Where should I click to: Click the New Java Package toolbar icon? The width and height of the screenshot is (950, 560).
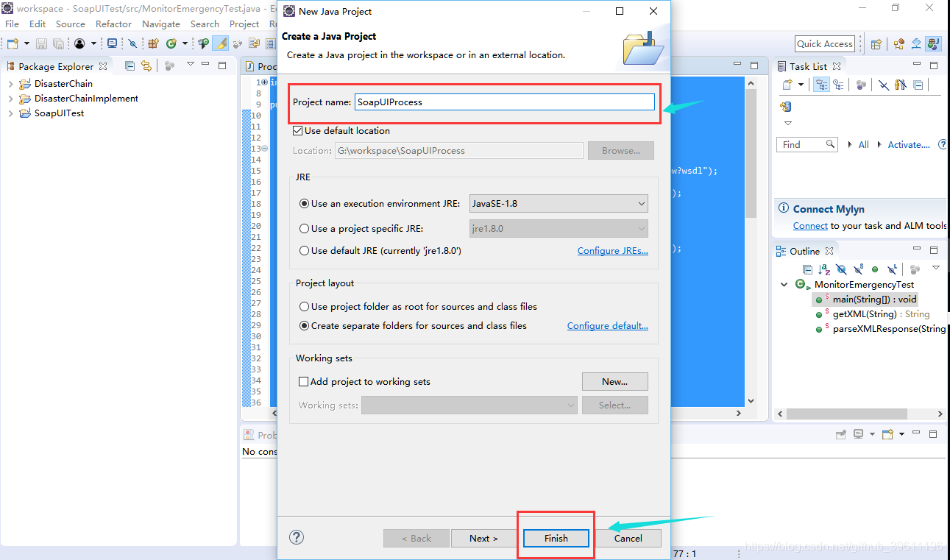[x=154, y=43]
